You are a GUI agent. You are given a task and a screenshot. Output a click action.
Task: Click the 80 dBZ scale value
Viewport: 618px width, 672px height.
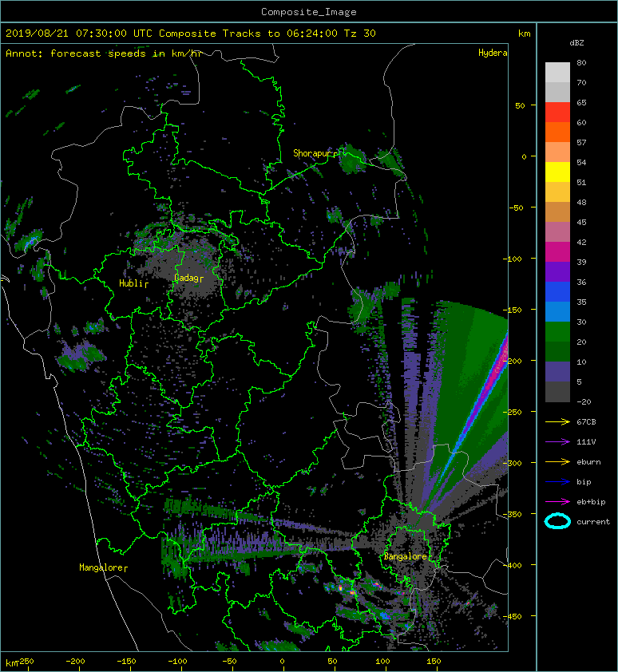[581, 62]
